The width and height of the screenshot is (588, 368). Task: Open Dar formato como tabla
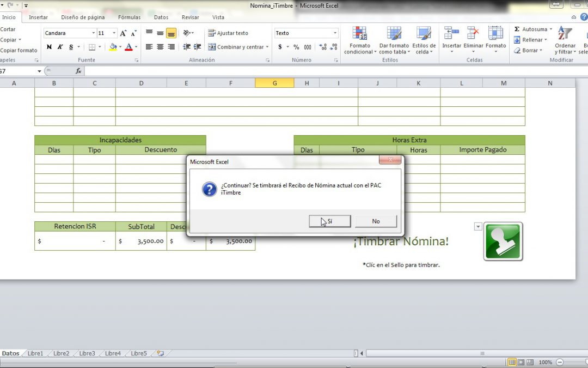point(394,34)
